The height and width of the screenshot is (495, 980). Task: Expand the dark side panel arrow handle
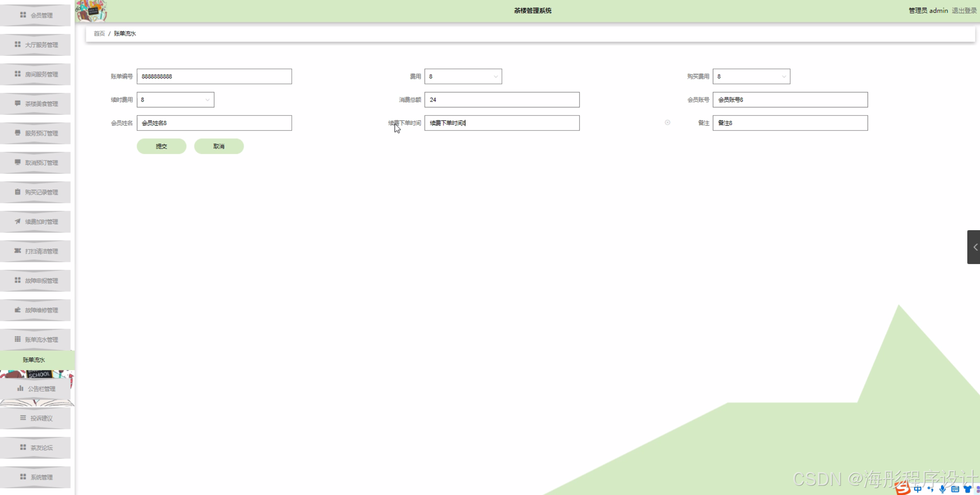[x=974, y=247]
